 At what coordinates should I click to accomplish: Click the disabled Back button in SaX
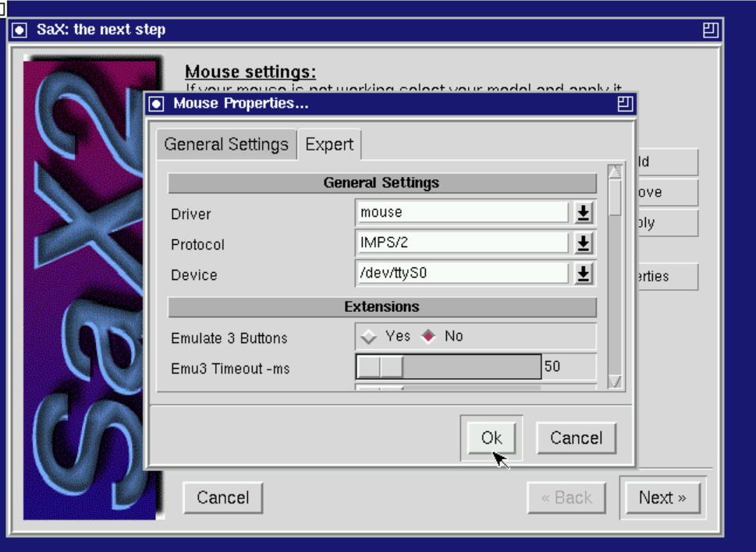pyautogui.click(x=566, y=497)
